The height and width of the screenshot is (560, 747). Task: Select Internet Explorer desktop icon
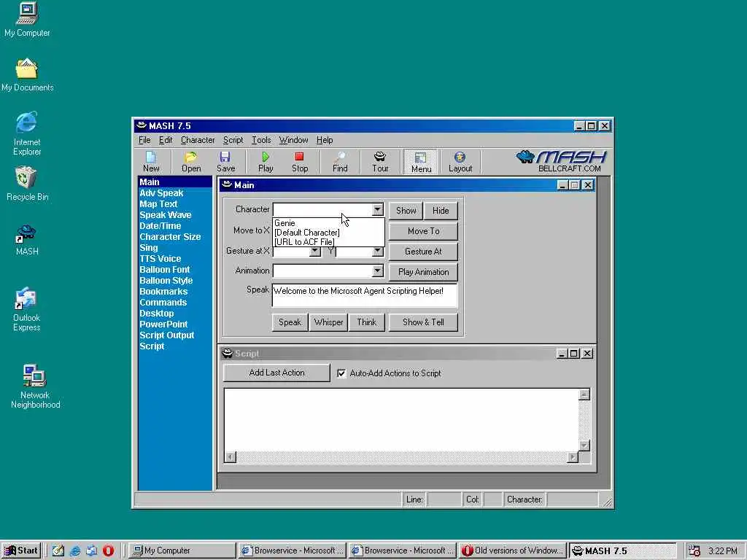pyautogui.click(x=27, y=134)
